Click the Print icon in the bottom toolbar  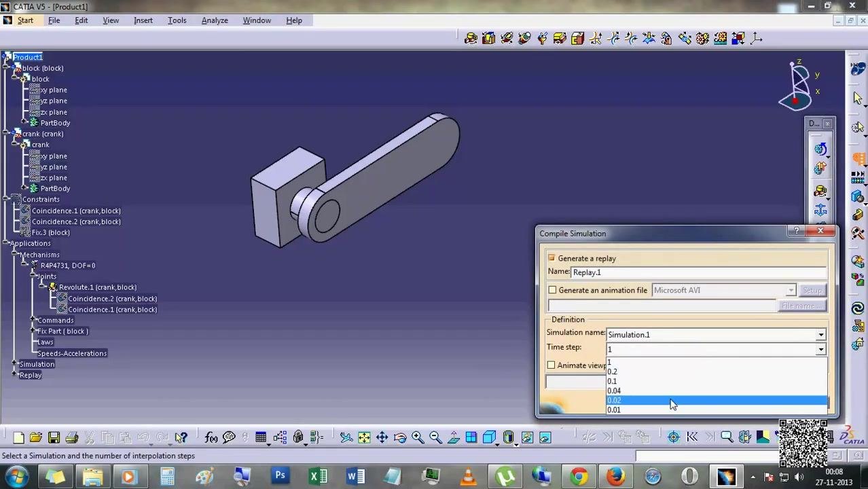point(71,438)
